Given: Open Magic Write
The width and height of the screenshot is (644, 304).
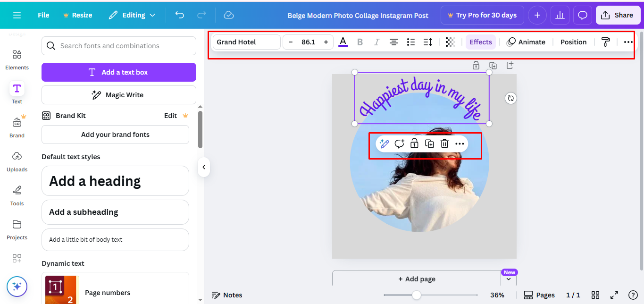Looking at the screenshot, I should tap(118, 95).
